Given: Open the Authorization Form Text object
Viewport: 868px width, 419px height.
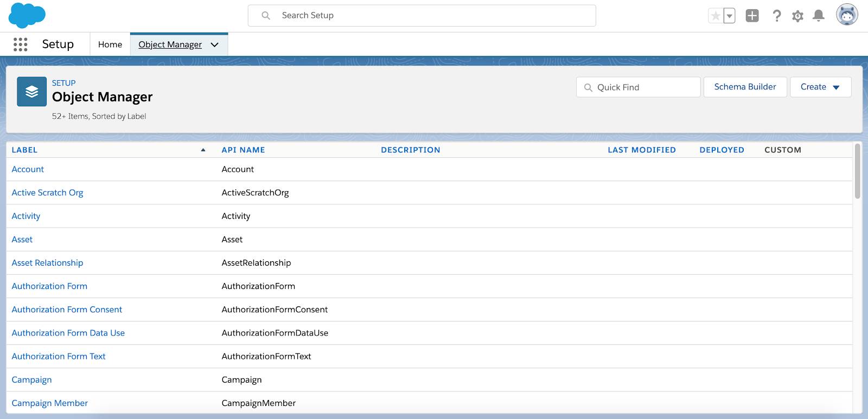Looking at the screenshot, I should pyautogui.click(x=59, y=356).
